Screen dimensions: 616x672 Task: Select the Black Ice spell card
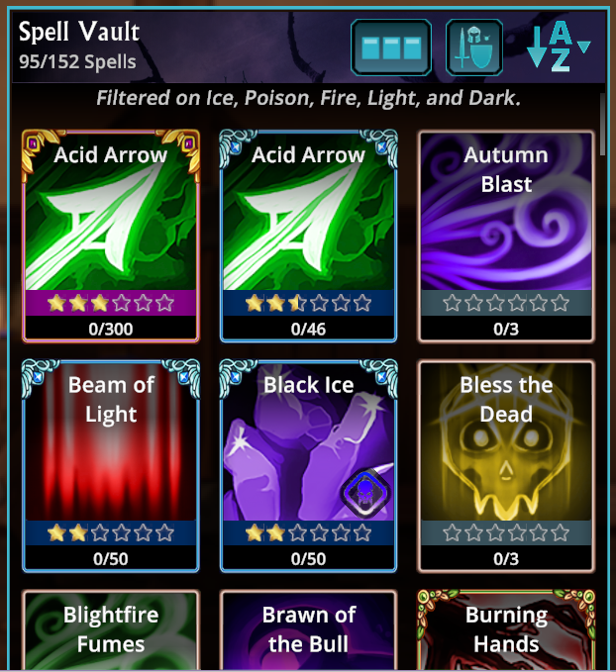pyautogui.click(x=308, y=466)
